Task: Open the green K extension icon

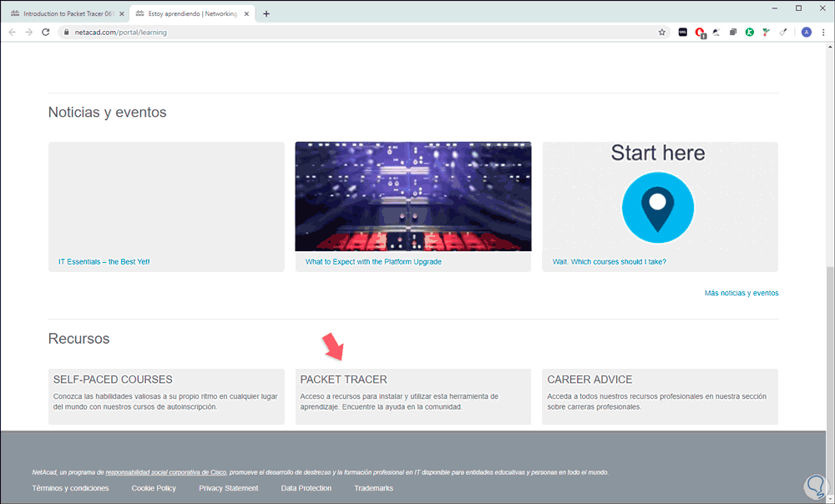Action: [749, 32]
